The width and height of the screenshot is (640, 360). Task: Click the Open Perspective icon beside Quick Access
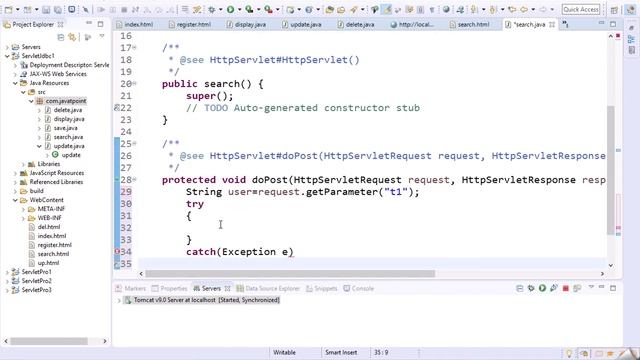pos(614,10)
